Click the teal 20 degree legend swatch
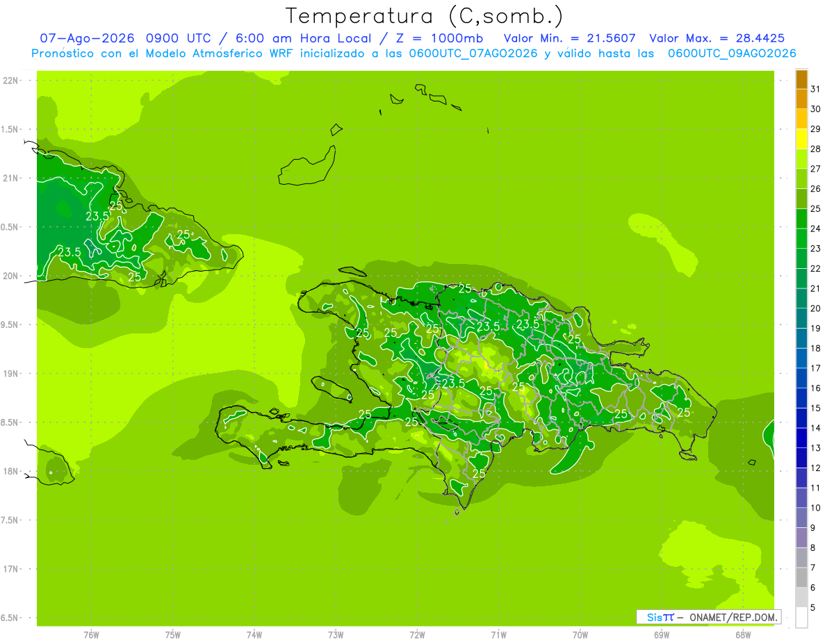 (x=801, y=299)
